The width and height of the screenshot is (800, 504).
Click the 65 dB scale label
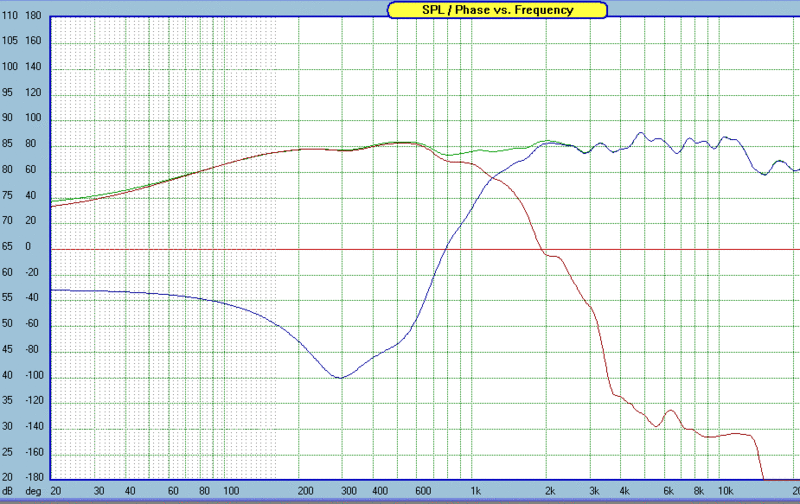(7, 246)
